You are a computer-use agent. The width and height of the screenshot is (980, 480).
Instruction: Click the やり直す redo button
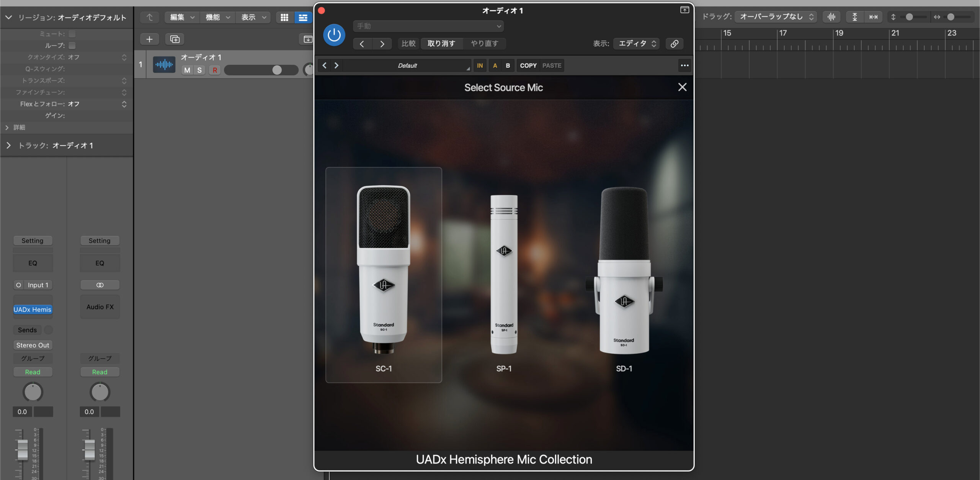point(485,44)
